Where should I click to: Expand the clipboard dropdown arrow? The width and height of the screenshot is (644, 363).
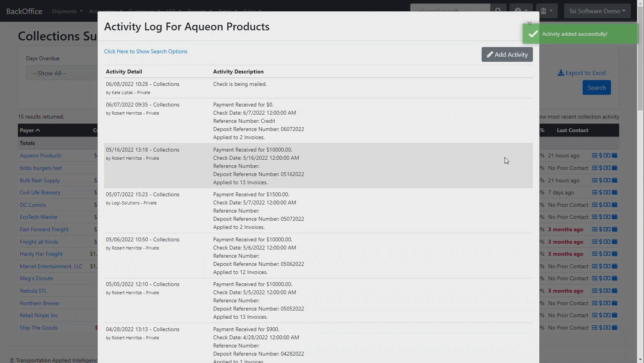click(552, 10)
